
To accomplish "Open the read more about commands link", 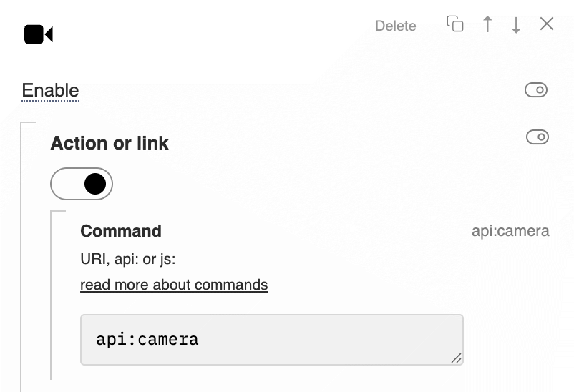I will (x=174, y=285).
